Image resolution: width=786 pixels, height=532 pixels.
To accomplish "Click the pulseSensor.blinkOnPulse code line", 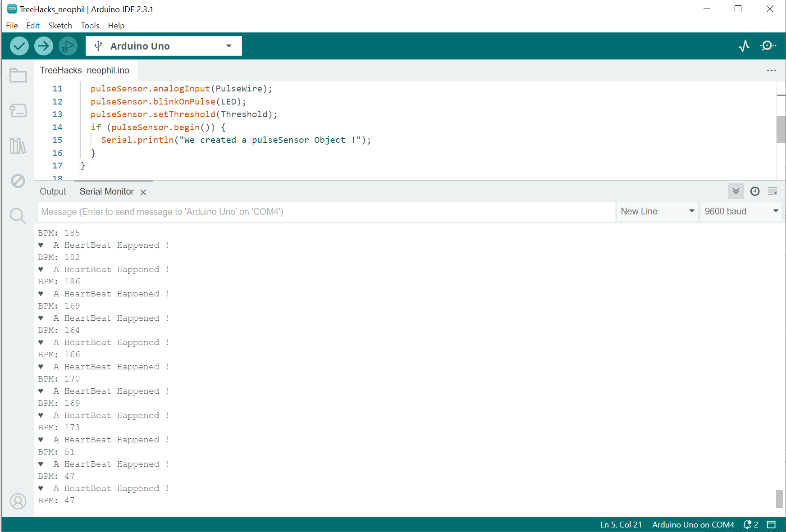I will (x=168, y=102).
